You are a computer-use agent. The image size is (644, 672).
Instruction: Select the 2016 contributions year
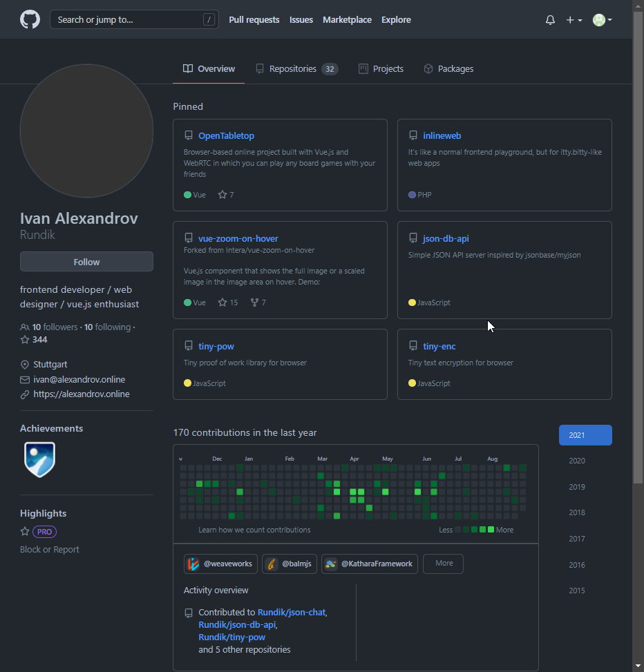point(577,565)
